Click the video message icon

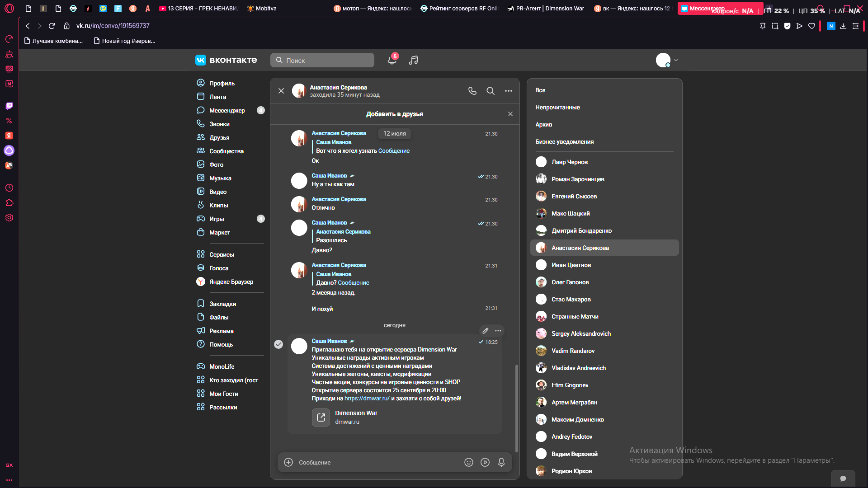pyautogui.click(x=485, y=462)
